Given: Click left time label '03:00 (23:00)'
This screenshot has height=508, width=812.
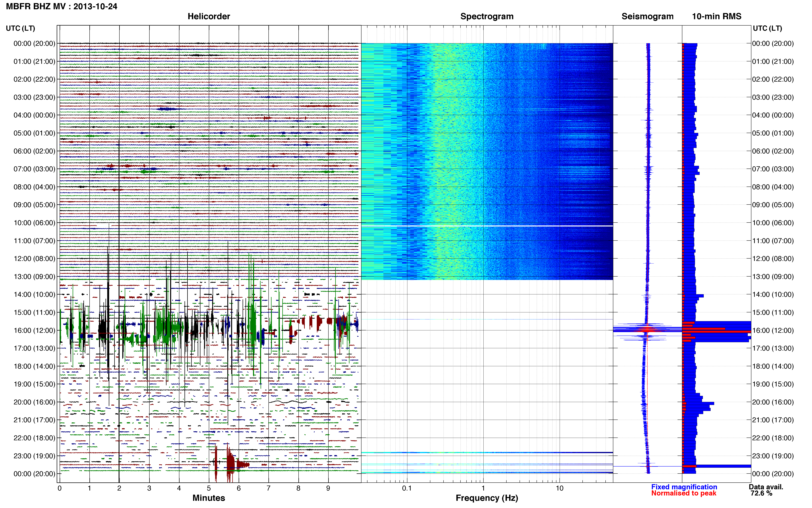Looking at the screenshot, I should [x=34, y=97].
